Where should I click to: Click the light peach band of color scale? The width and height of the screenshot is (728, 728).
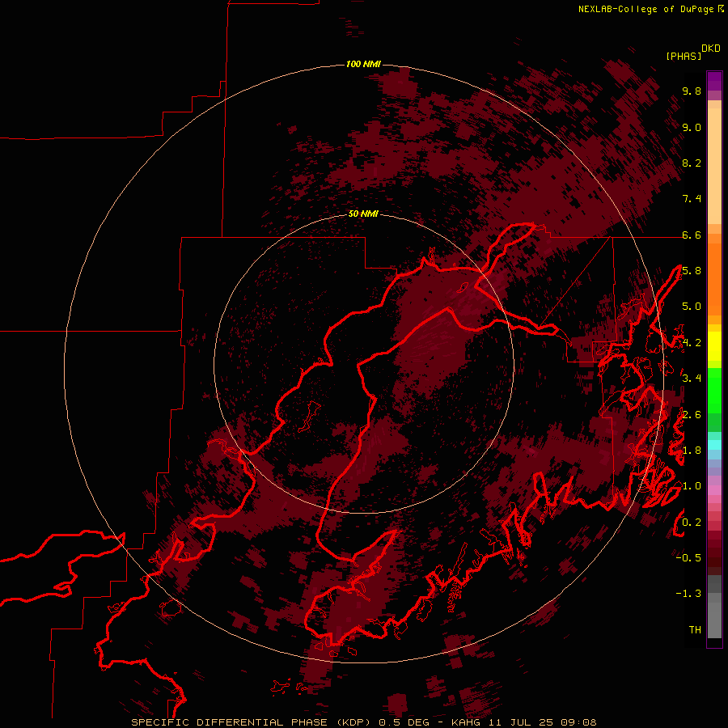click(x=714, y=167)
